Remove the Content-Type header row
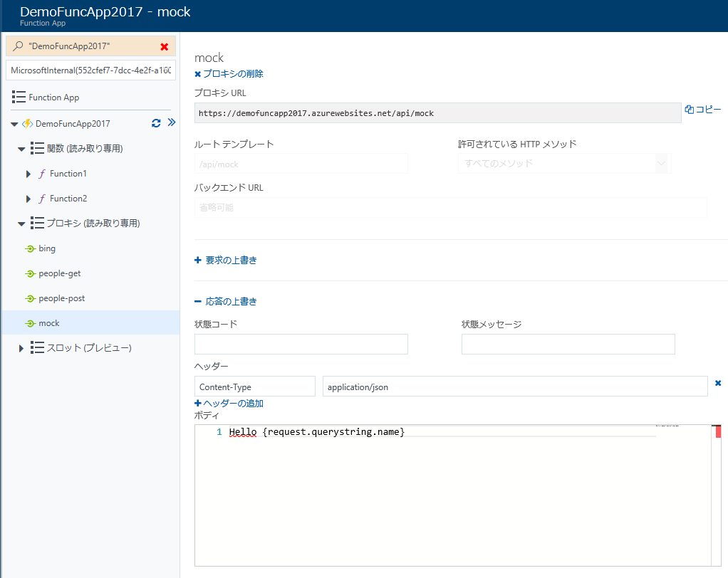728x578 pixels. tap(718, 383)
